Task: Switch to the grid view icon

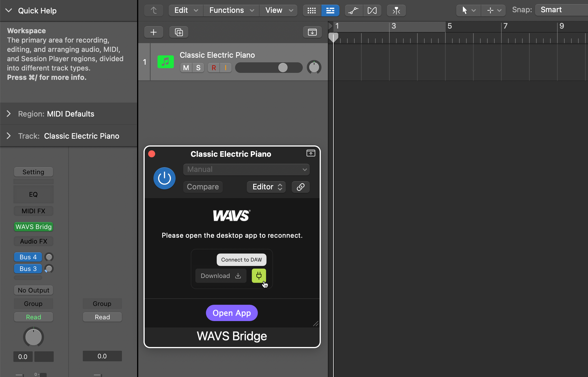Action: coord(311,10)
